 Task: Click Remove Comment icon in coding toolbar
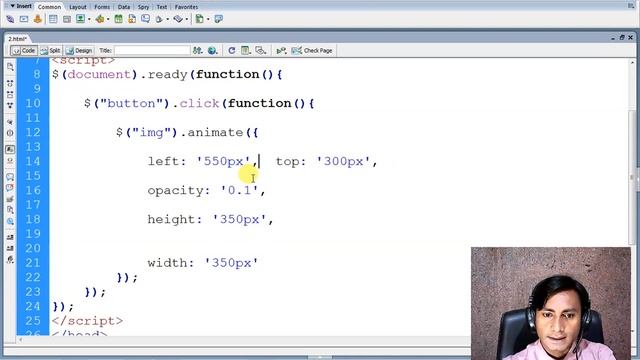[10, 188]
